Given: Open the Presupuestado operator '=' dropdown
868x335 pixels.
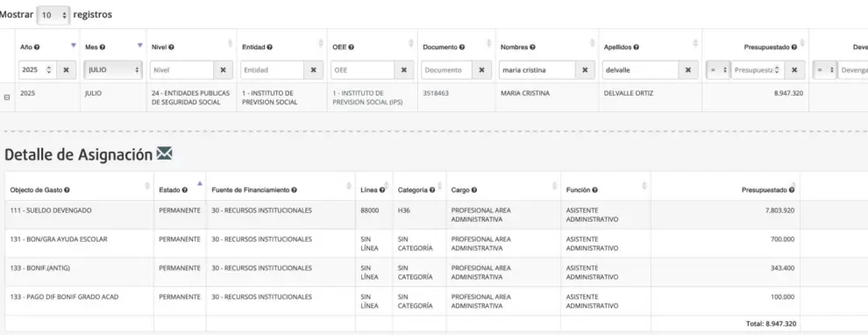Looking at the screenshot, I should click(x=719, y=70).
